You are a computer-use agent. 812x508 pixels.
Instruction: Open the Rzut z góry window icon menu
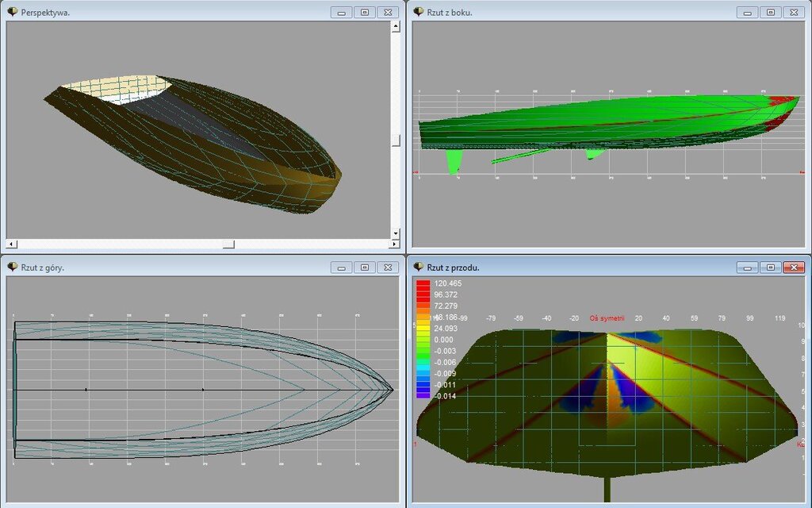point(13,267)
